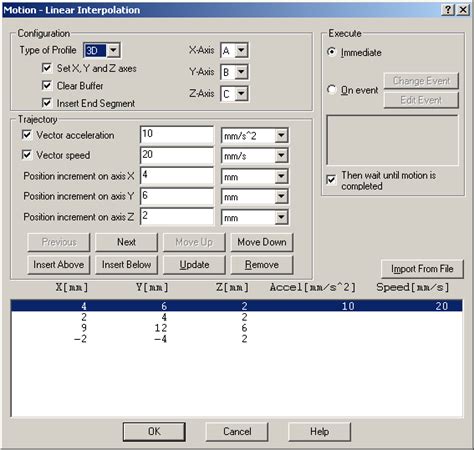Screen dimensions: 474x450
Task: Click the Vector acceleration value field
Action: click(177, 135)
